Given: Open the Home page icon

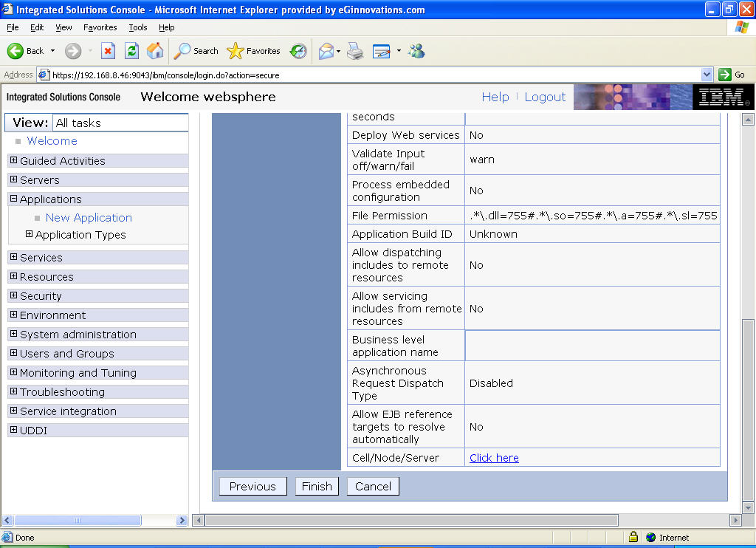Looking at the screenshot, I should point(155,51).
